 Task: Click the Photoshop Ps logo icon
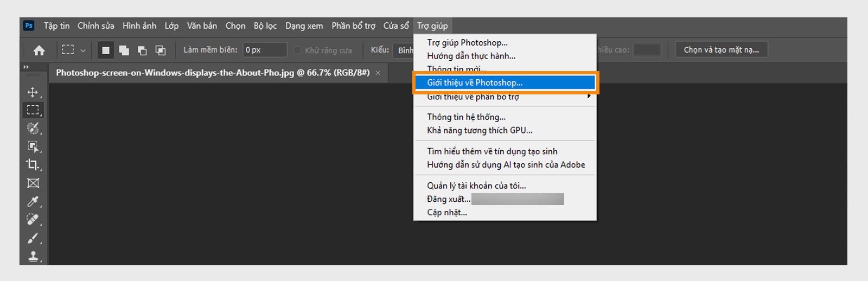tap(29, 25)
